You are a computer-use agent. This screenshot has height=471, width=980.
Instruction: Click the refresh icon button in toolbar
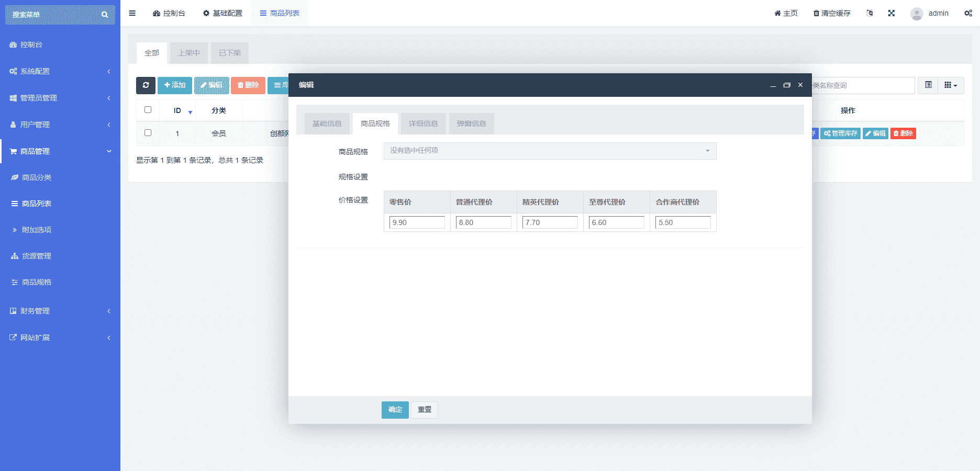(146, 85)
